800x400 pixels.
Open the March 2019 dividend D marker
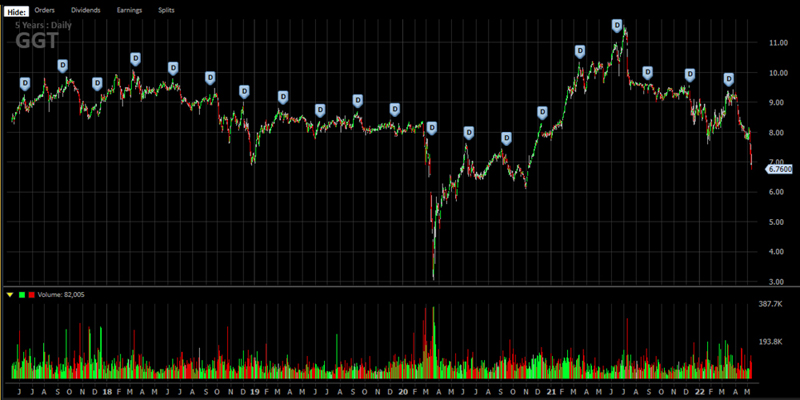[x=283, y=97]
